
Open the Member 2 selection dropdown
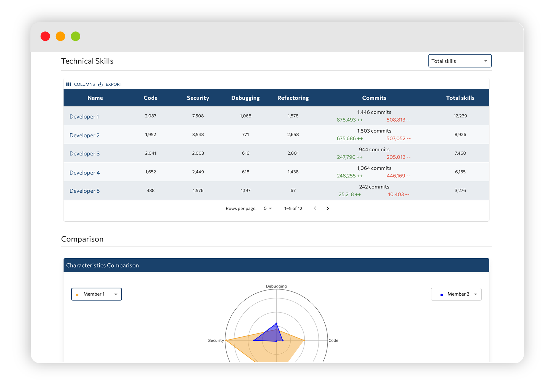[456, 294]
